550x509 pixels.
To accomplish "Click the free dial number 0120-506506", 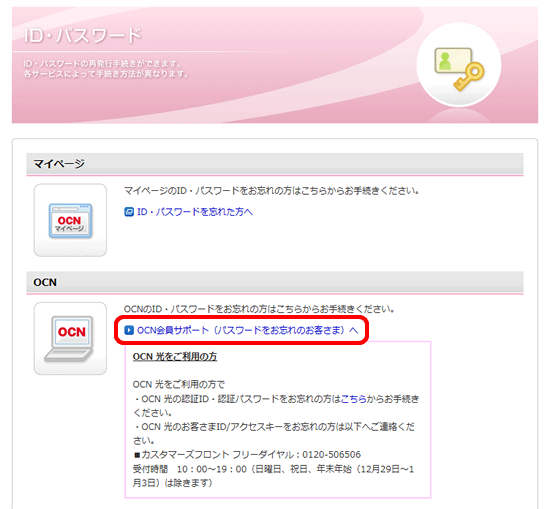I will [331, 455].
